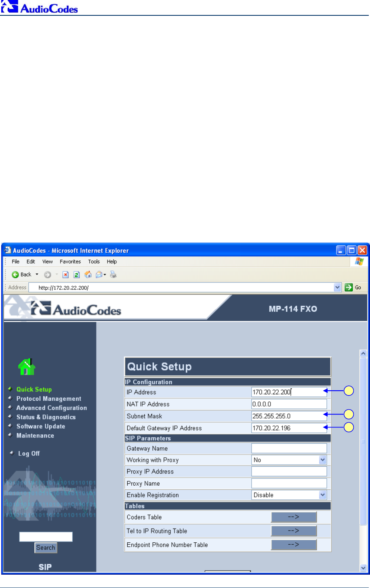Click the Internet Explorer title bar icon
The image size is (370, 588).
8,250
